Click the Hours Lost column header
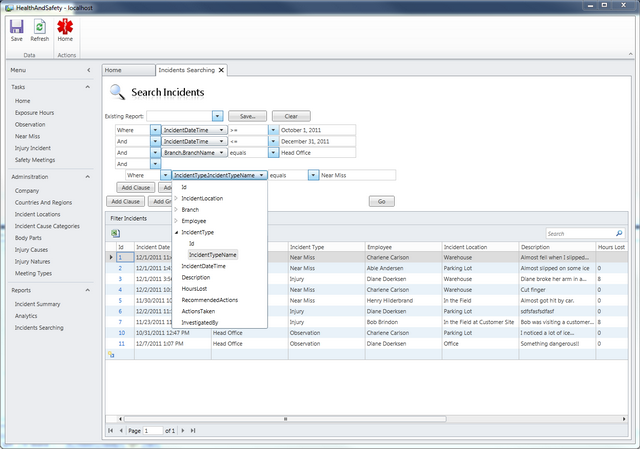This screenshot has height=449, width=640. pos(611,247)
